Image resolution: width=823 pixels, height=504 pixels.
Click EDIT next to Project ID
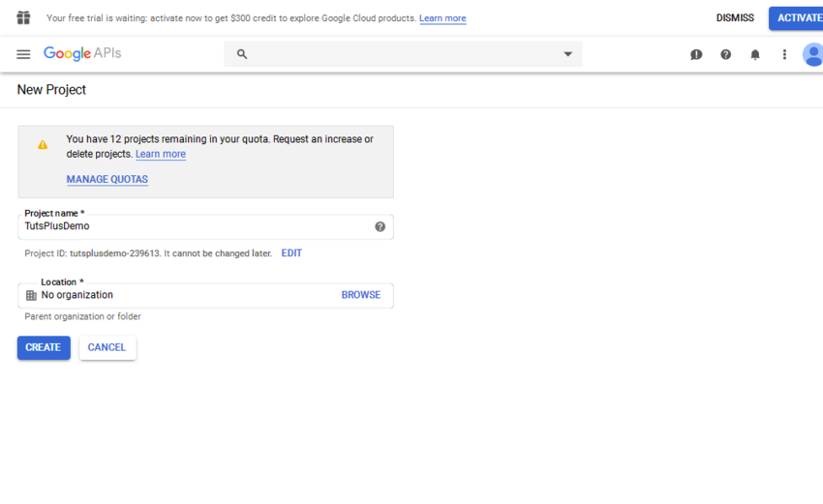291,253
